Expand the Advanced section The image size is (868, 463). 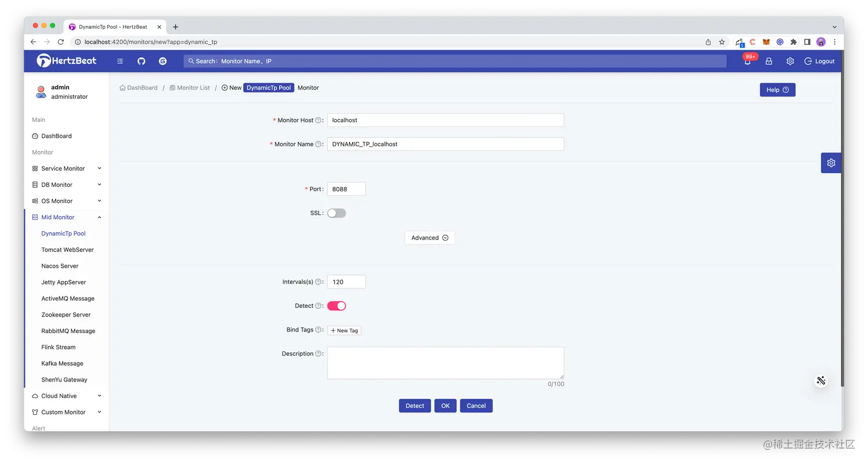tap(429, 237)
